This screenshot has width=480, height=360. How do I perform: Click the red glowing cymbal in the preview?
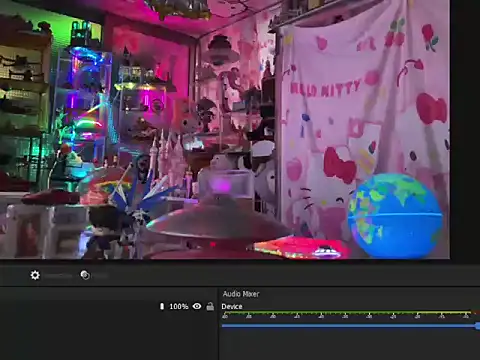pyautogui.click(x=300, y=248)
